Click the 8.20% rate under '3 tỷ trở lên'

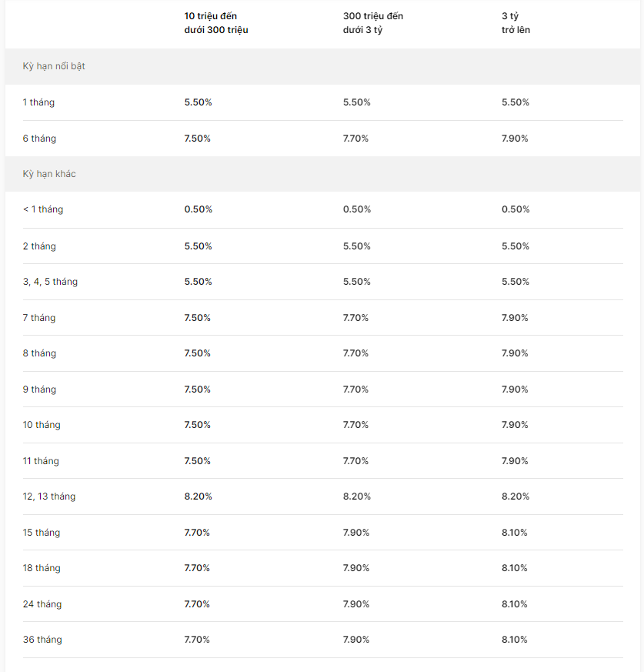[x=516, y=496]
